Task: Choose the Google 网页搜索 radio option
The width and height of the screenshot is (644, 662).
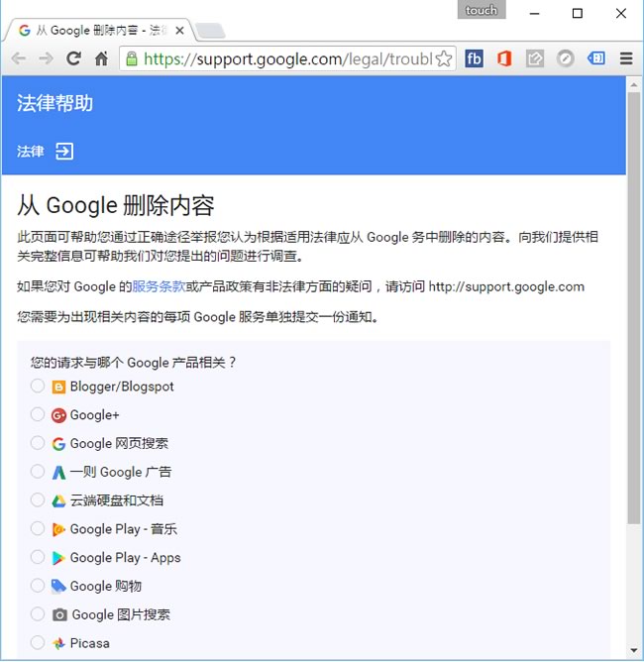Action: pyautogui.click(x=38, y=443)
